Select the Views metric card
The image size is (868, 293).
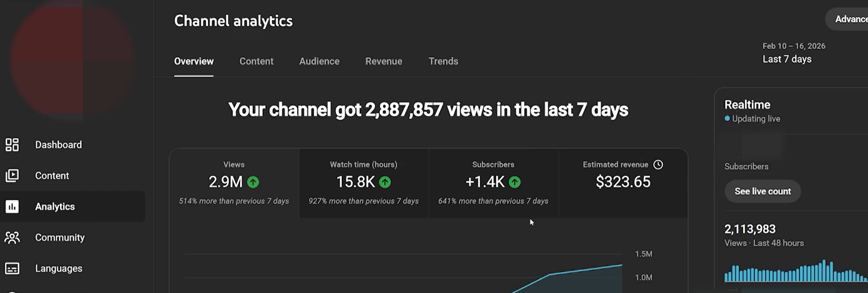(x=234, y=183)
